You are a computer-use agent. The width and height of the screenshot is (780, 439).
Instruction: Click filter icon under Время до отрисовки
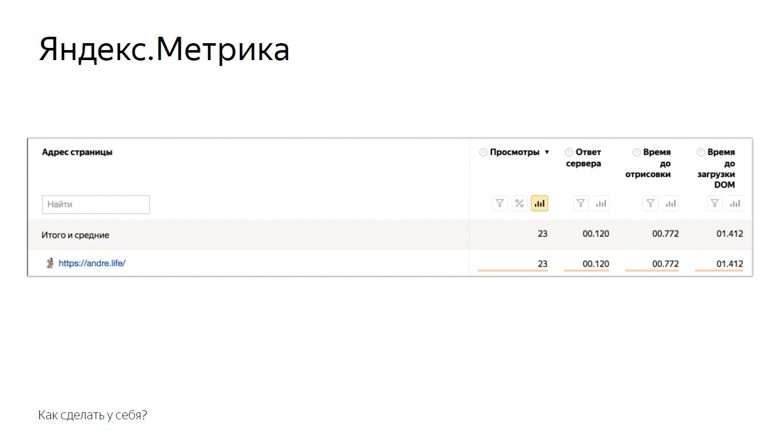[651, 204]
